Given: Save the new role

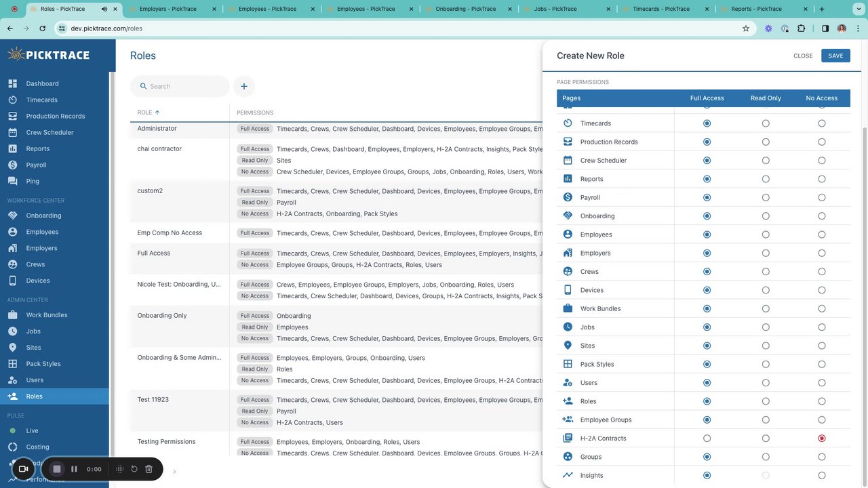Looking at the screenshot, I should click(x=835, y=56).
